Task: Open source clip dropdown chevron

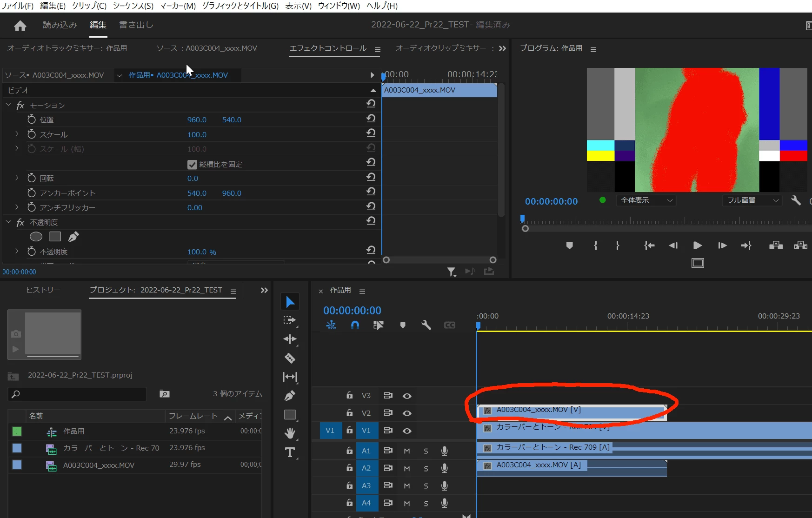Action: (x=120, y=75)
